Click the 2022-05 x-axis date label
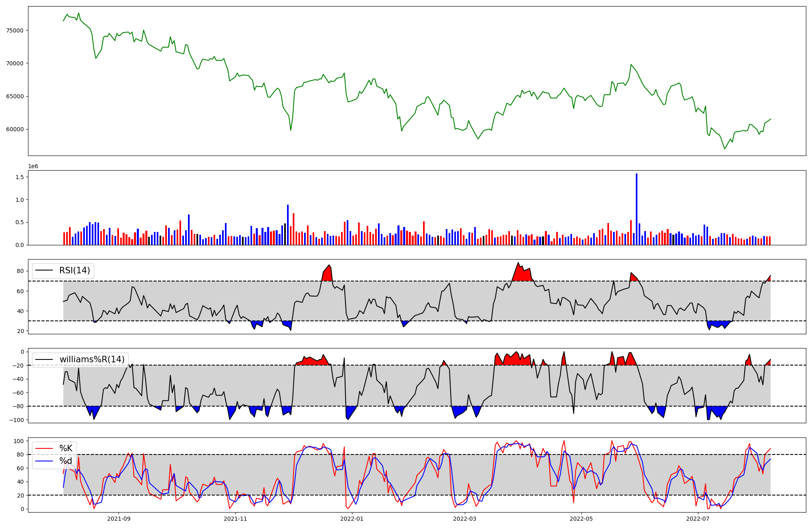Image resolution: width=812 pixels, height=528 pixels. [x=581, y=519]
